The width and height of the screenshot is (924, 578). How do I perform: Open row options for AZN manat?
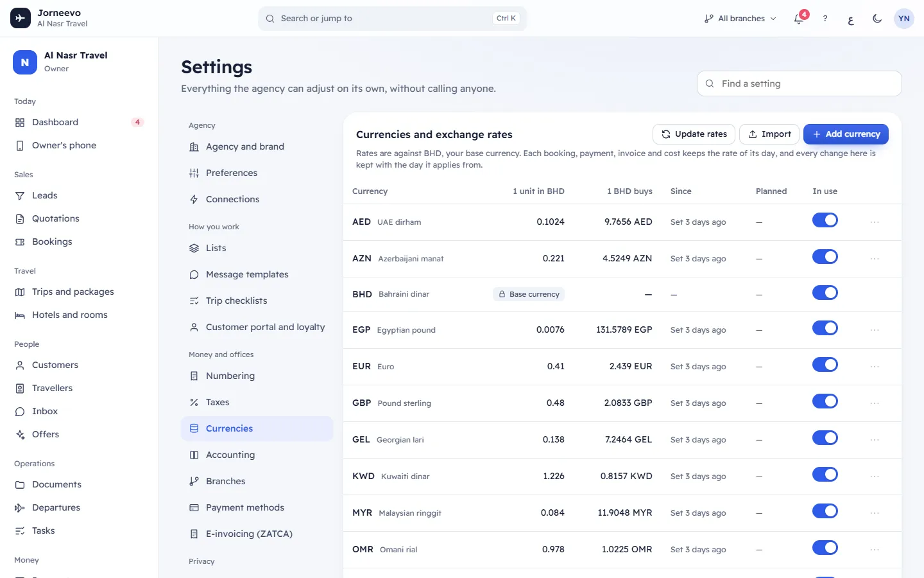coord(875,259)
